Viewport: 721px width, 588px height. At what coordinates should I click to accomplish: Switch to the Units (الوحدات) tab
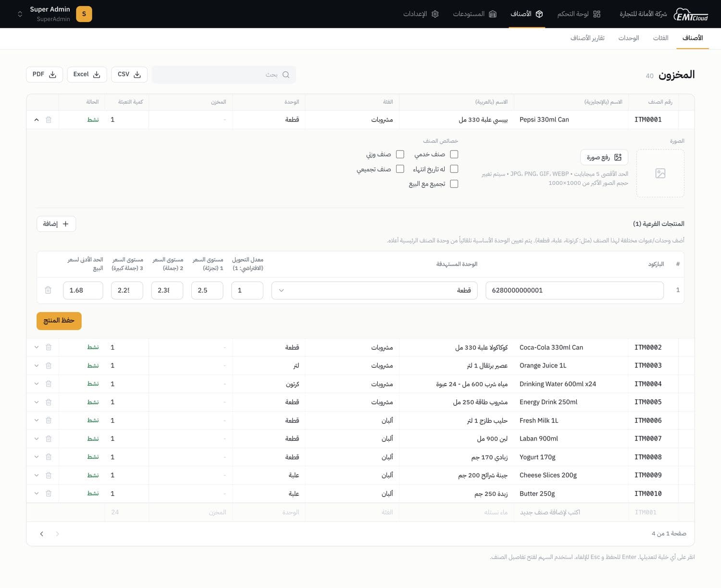(628, 38)
